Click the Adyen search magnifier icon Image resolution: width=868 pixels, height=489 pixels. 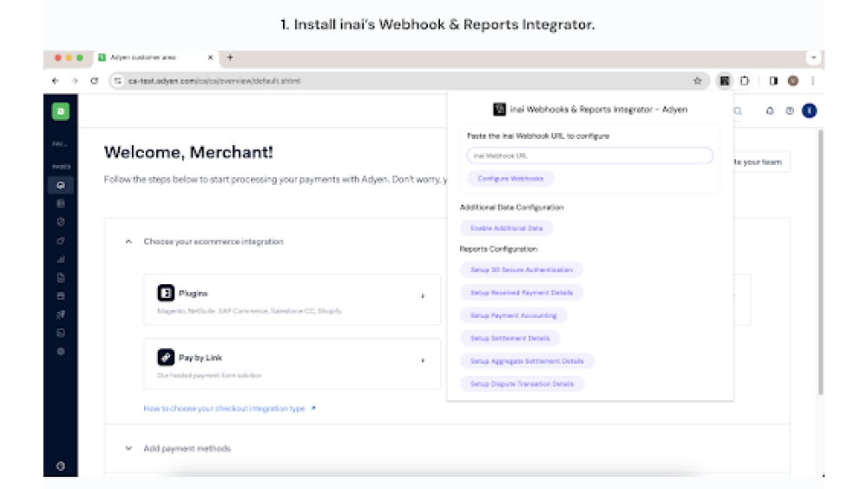pos(738,111)
